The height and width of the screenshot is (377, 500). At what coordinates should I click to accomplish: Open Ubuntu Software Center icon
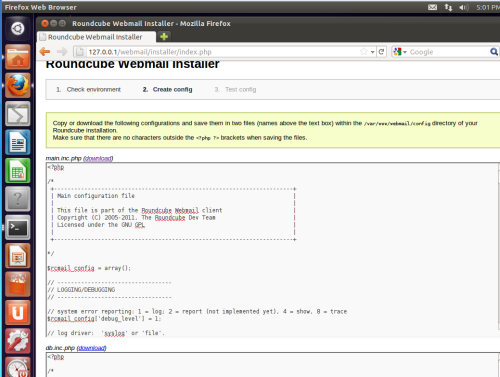(18, 284)
